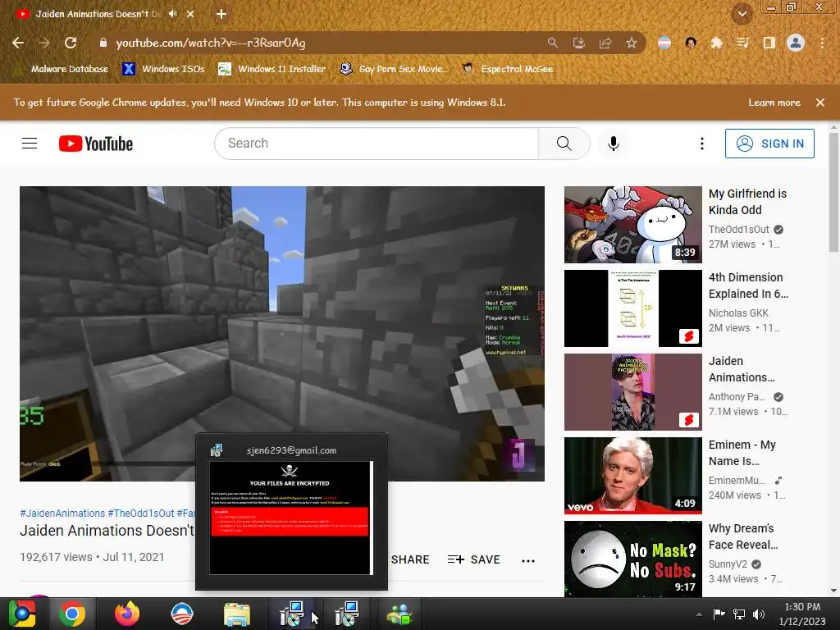Open the #JaidenAnimations hashtag
Screen dimensions: 840x630
click(62, 514)
